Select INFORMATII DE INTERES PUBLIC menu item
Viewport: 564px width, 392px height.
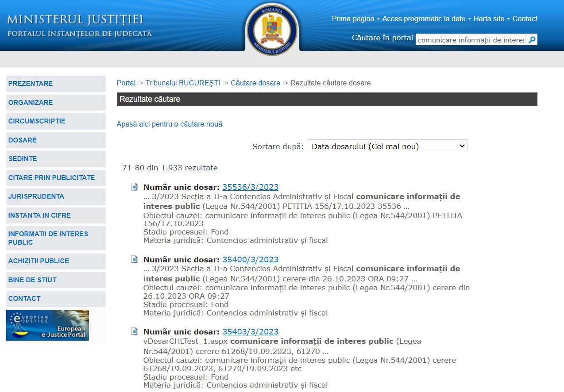pos(56,238)
